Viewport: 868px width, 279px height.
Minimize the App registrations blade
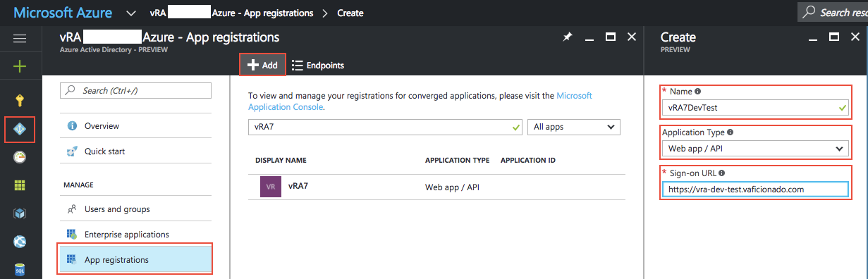pos(589,40)
